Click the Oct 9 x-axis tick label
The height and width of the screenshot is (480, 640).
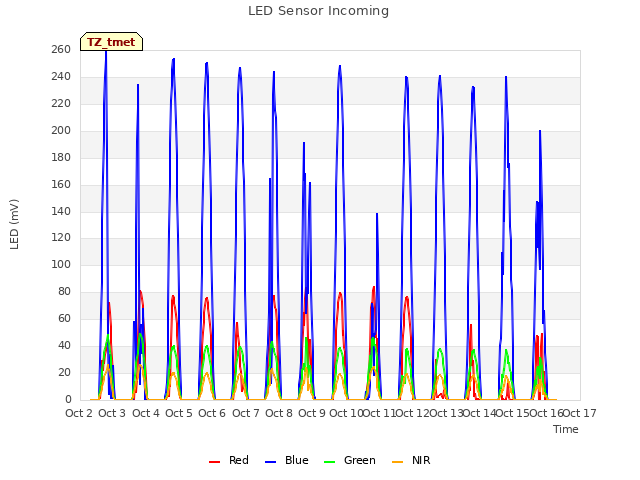(x=312, y=413)
